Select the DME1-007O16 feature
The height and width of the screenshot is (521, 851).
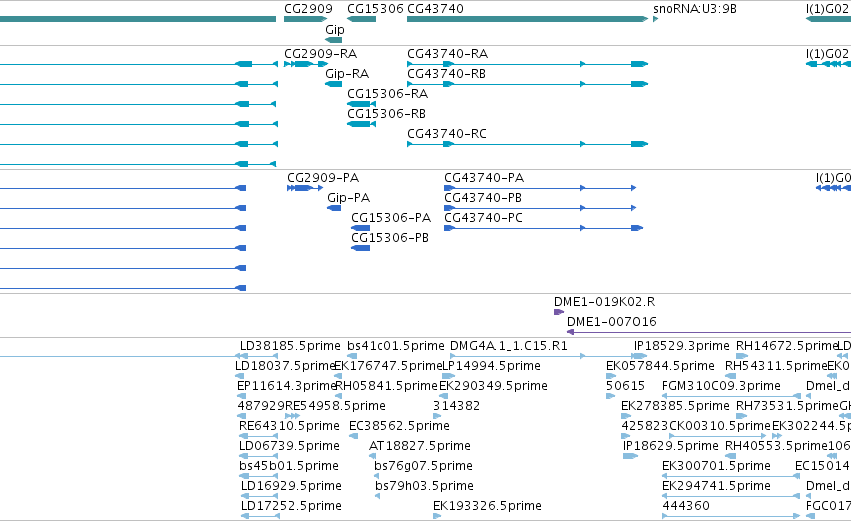click(x=612, y=322)
